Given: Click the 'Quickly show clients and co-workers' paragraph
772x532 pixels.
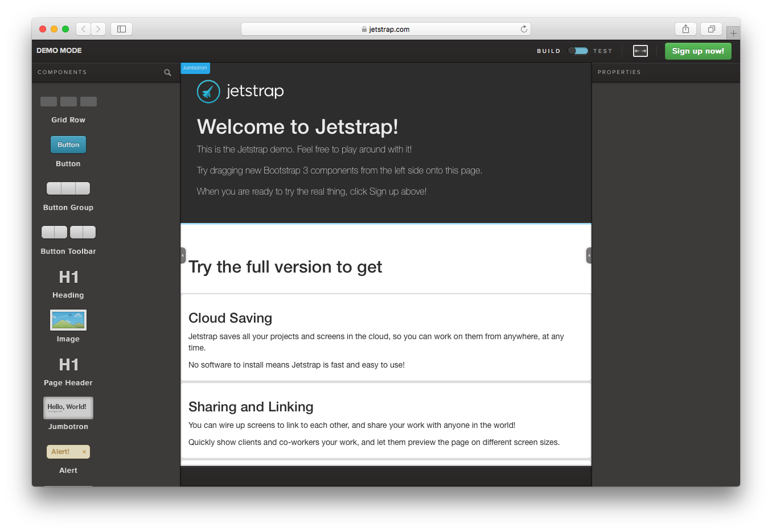Looking at the screenshot, I should (374, 443).
